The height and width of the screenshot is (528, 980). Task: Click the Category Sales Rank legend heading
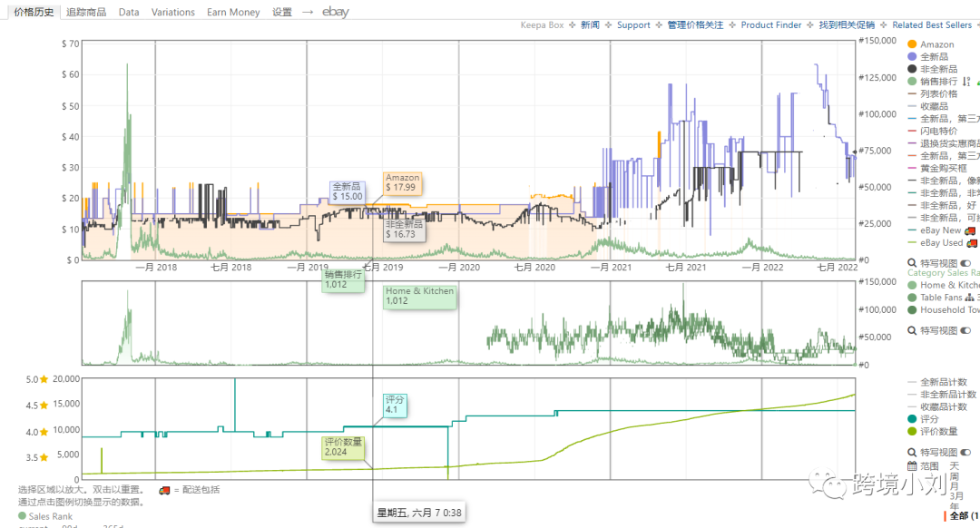click(x=944, y=273)
